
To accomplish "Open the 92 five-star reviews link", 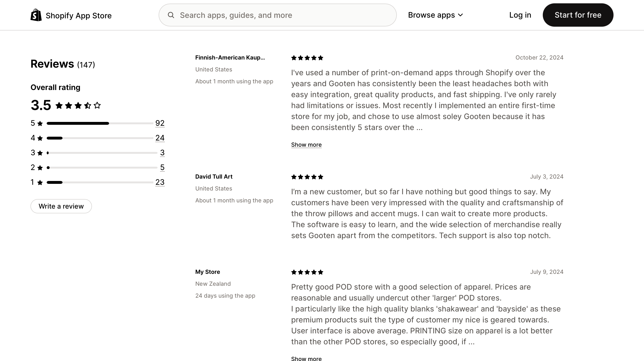I will [x=160, y=123].
